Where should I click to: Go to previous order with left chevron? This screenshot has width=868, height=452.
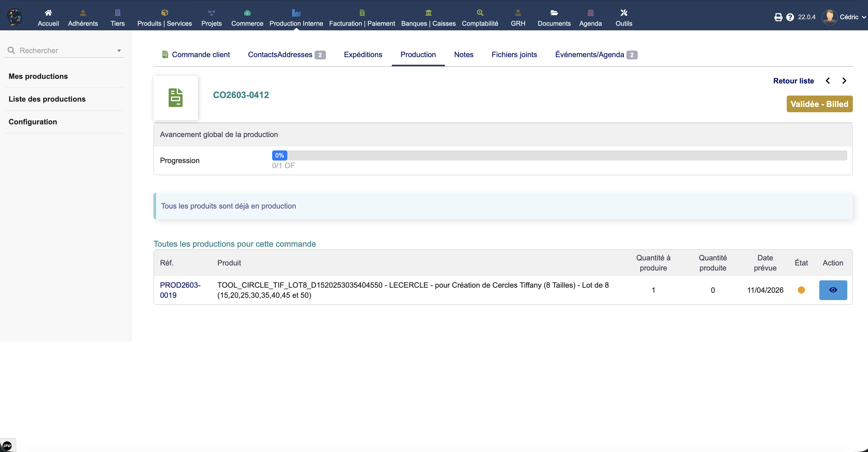[828, 81]
